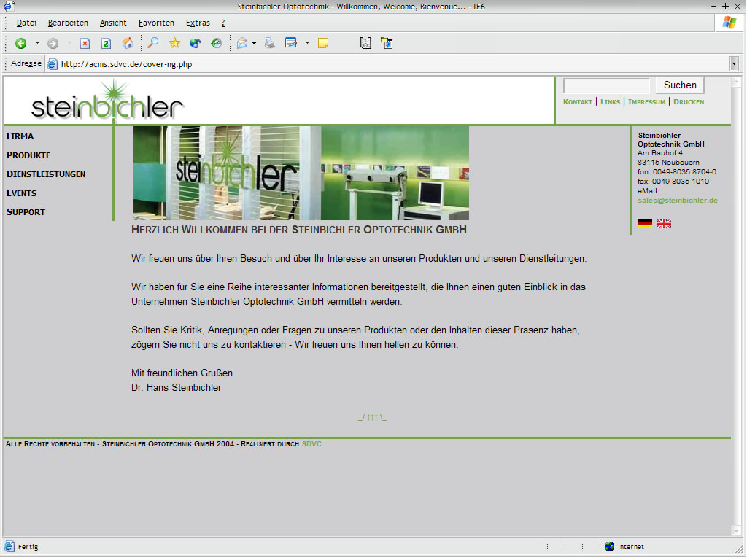Click the "83115 Neubeuern" address line
This screenshot has height=560, width=747.
tap(668, 163)
